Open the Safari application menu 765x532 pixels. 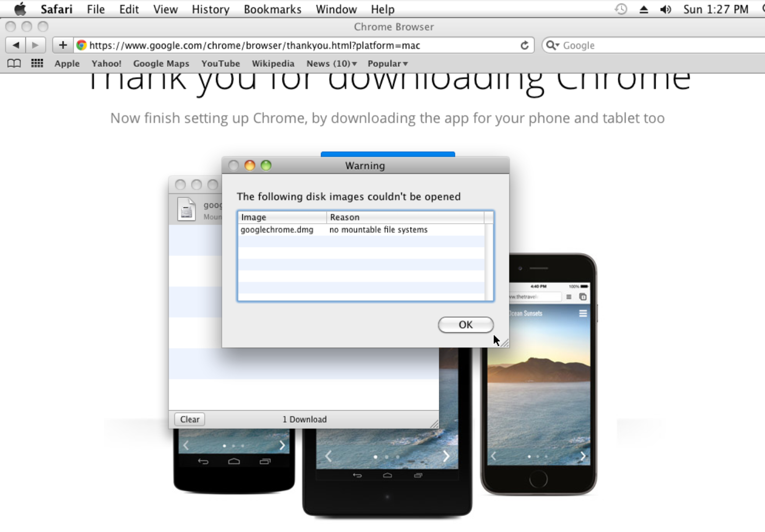57,9
